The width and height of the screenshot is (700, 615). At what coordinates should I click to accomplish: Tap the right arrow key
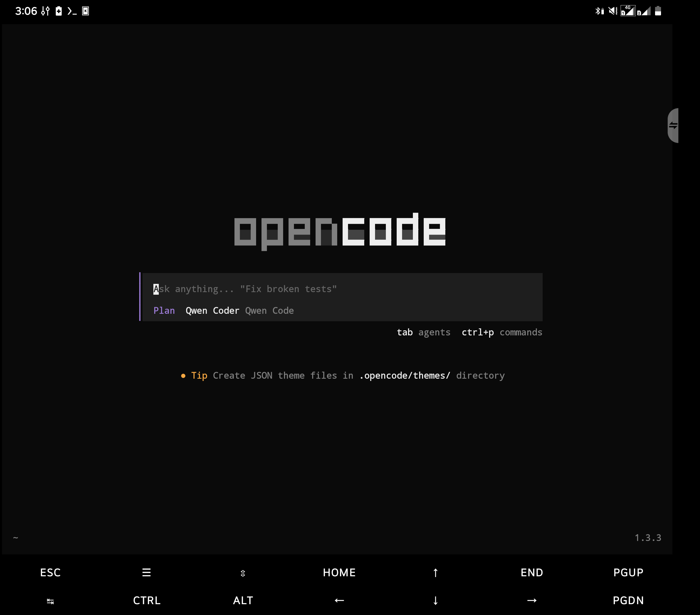pos(532,600)
